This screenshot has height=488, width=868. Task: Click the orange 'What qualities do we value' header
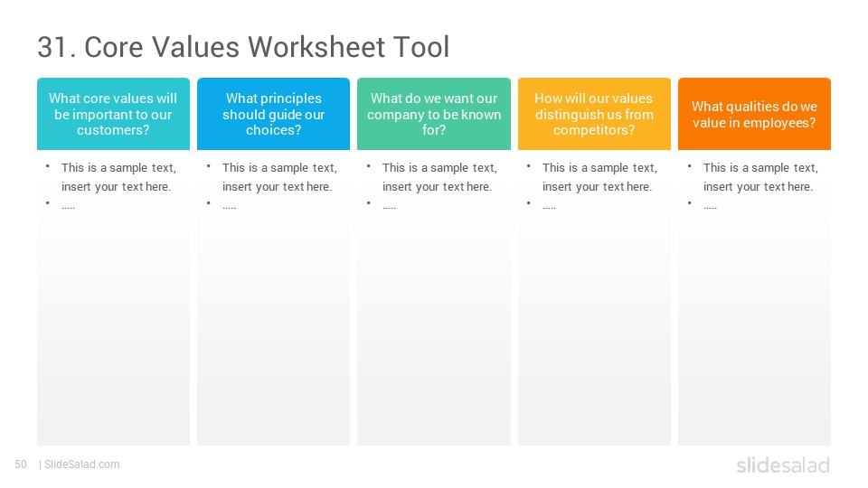(x=754, y=114)
